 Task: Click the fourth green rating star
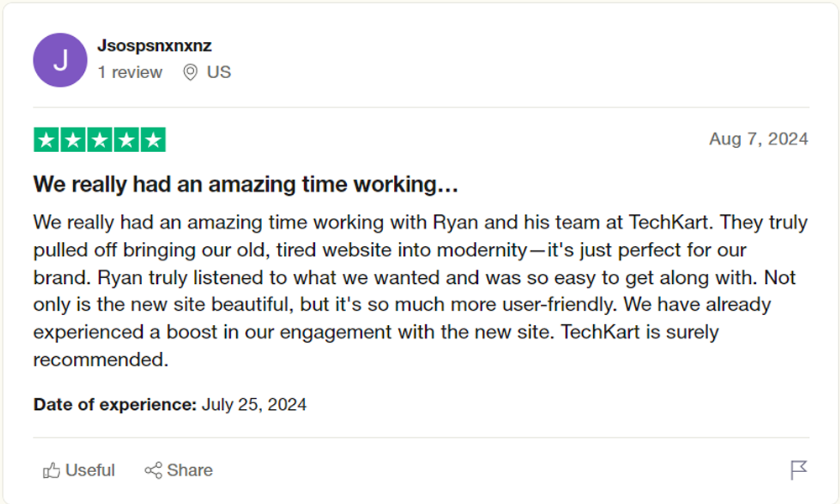(126, 140)
